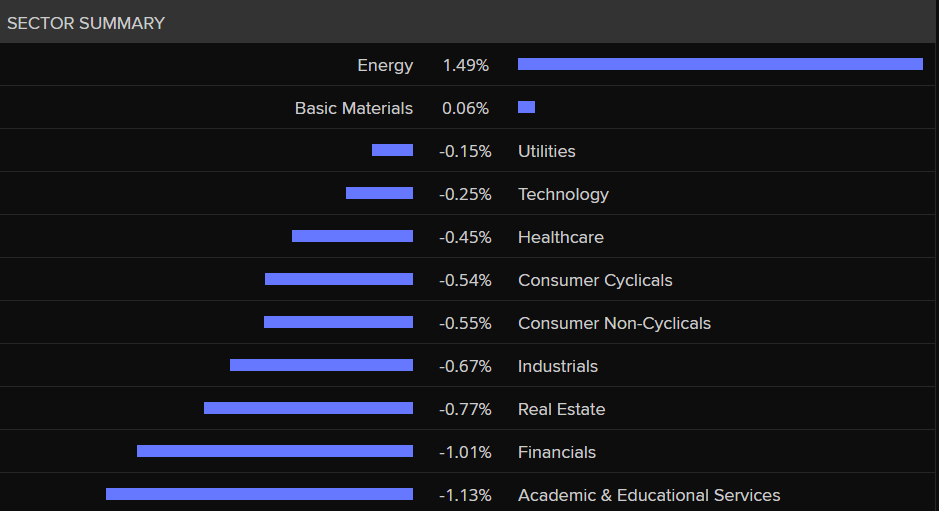
Task: Click the Consumer Non-Cyclicals label
Action: click(x=614, y=323)
